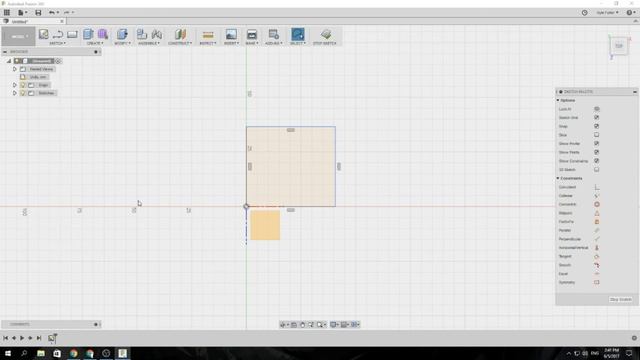Open the Modify menu
The width and height of the screenshot is (640, 360).
122,43
